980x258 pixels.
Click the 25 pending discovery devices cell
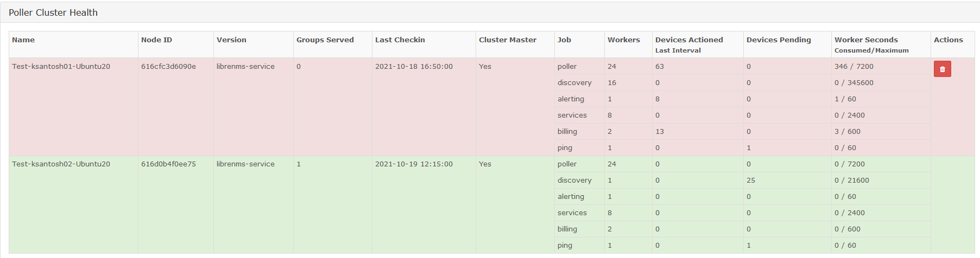click(751, 180)
